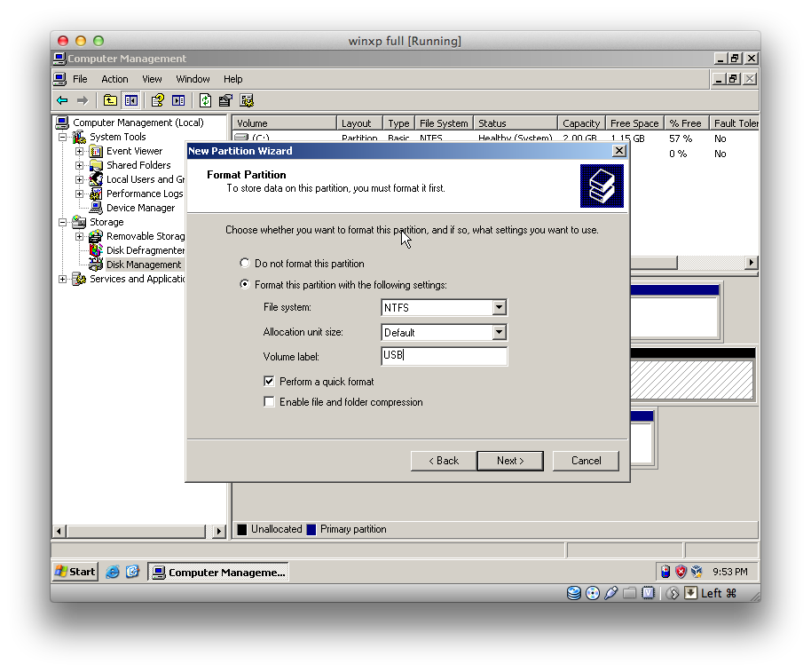Screen dimensions: 811x672
Task: Open the File menu
Action: point(80,79)
